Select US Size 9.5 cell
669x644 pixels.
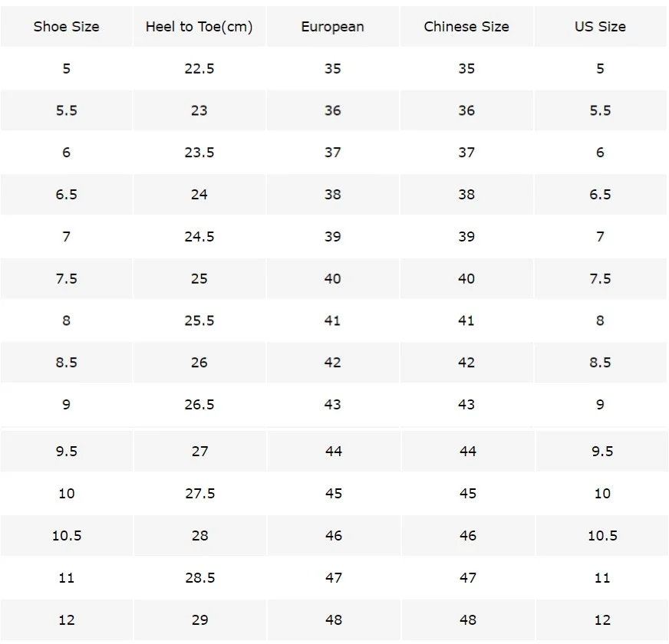[x=602, y=452]
